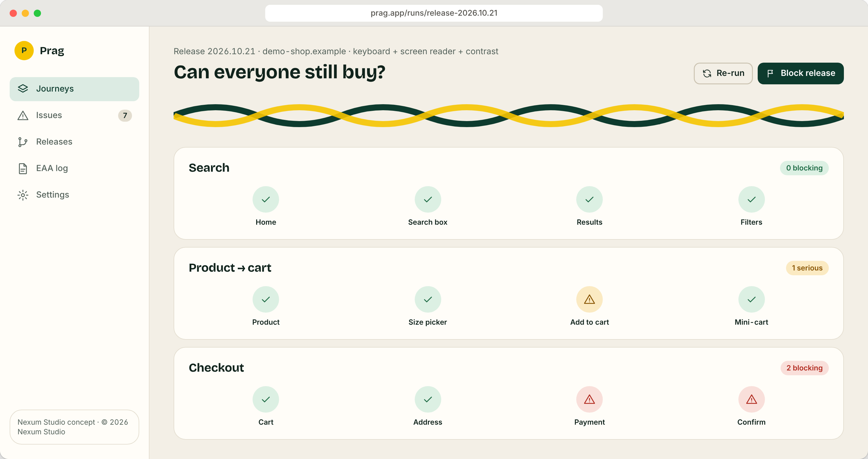
Task: Click the Block release button
Action: (800, 73)
